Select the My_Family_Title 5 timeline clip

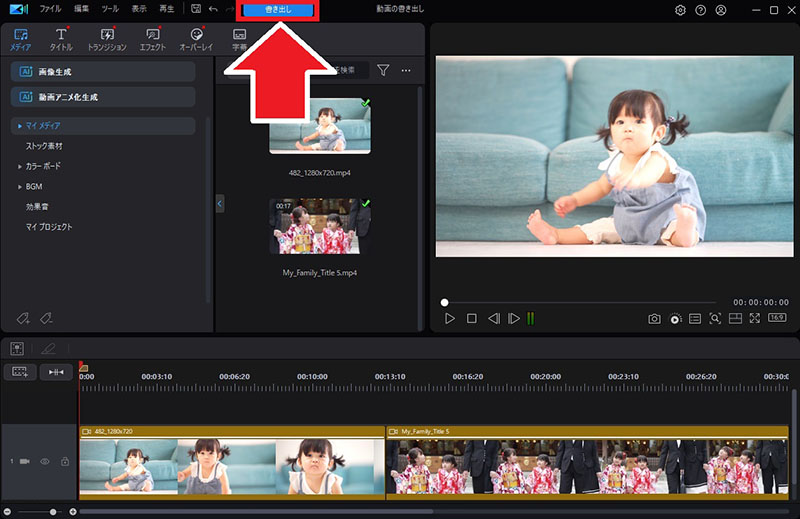point(587,462)
